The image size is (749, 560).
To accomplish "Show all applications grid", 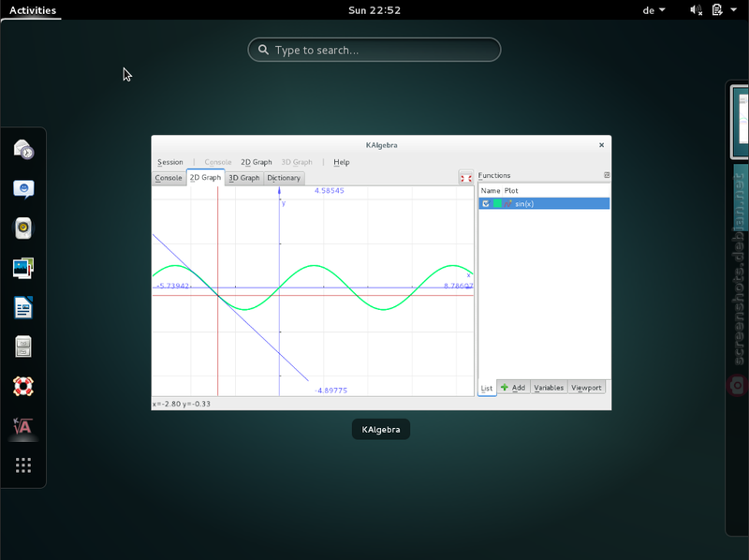I will tap(22, 464).
